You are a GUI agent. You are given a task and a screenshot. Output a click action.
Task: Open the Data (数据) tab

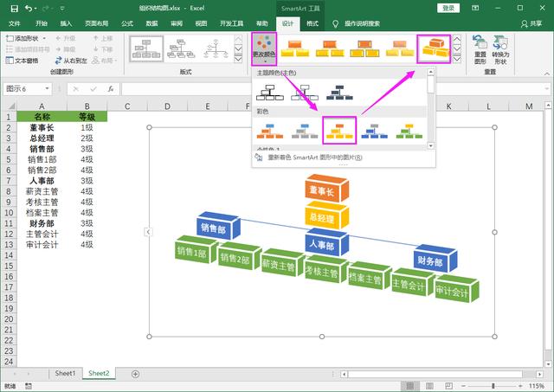point(152,23)
